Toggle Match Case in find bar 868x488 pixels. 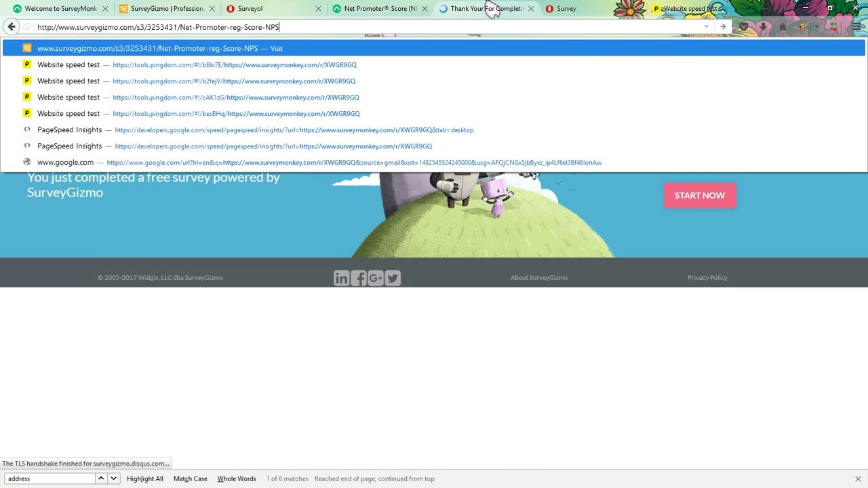pyautogui.click(x=191, y=479)
